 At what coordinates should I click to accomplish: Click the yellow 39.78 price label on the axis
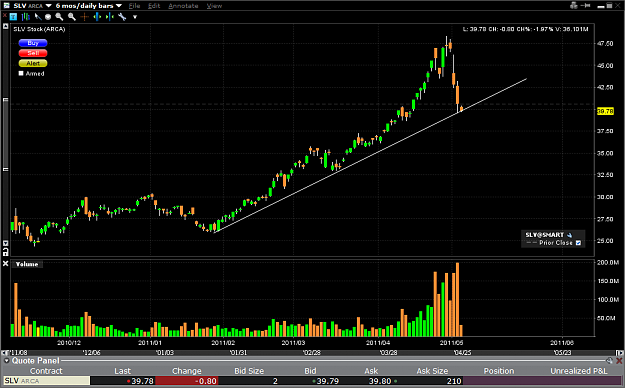pos(605,111)
